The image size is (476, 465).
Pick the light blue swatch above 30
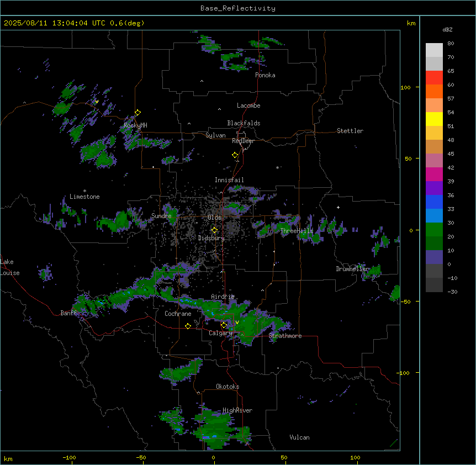click(434, 215)
